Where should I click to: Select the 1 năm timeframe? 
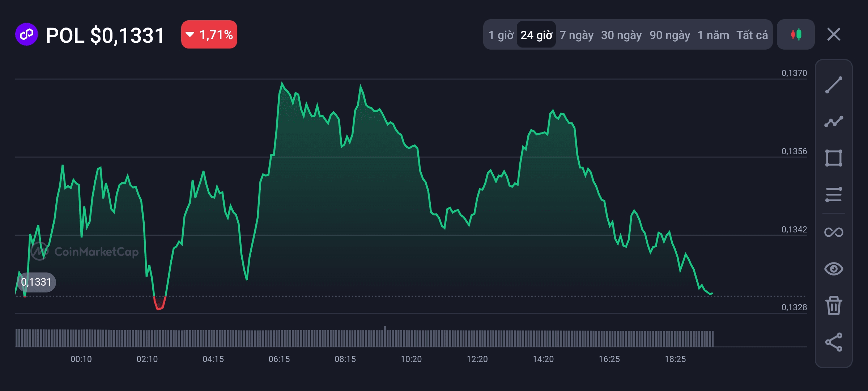[713, 35]
